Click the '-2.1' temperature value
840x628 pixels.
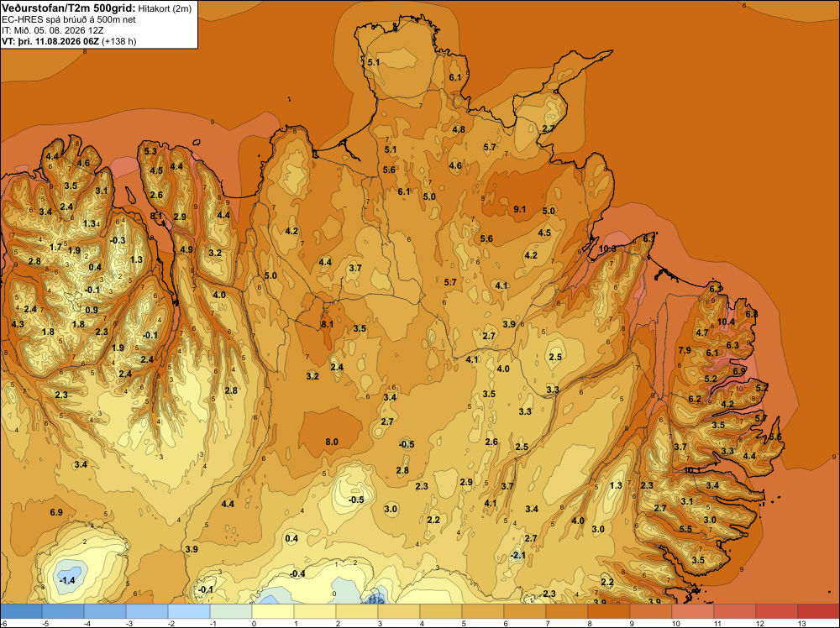pyautogui.click(x=517, y=555)
